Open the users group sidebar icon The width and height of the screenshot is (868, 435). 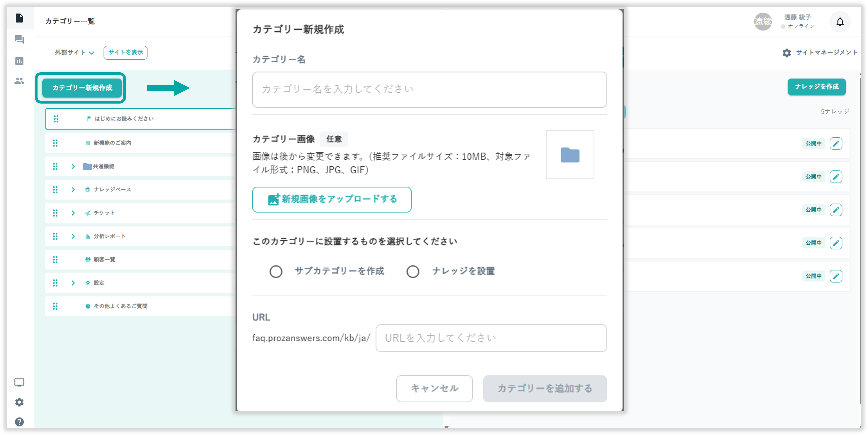[19, 81]
